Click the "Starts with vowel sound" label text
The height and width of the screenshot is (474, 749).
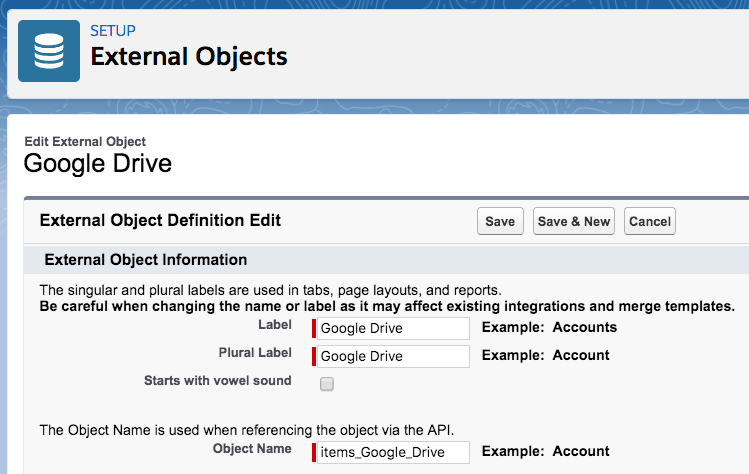[218, 381]
